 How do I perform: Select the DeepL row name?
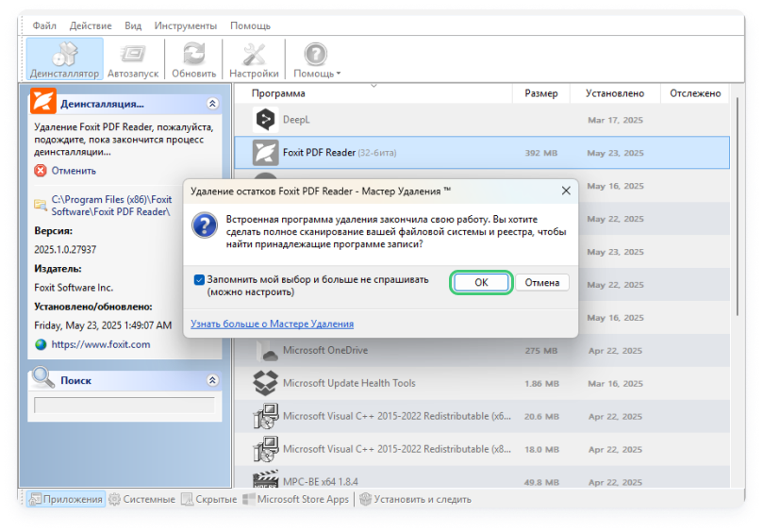tap(296, 119)
